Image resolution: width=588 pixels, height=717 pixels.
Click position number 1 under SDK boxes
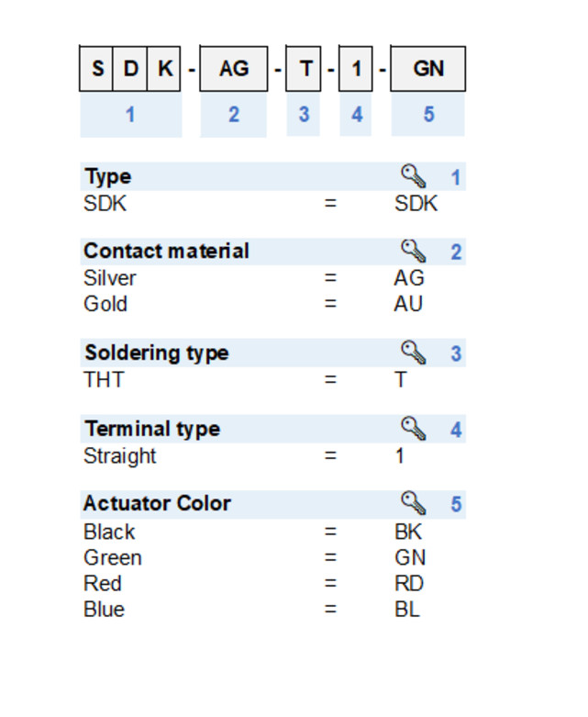[x=130, y=115]
